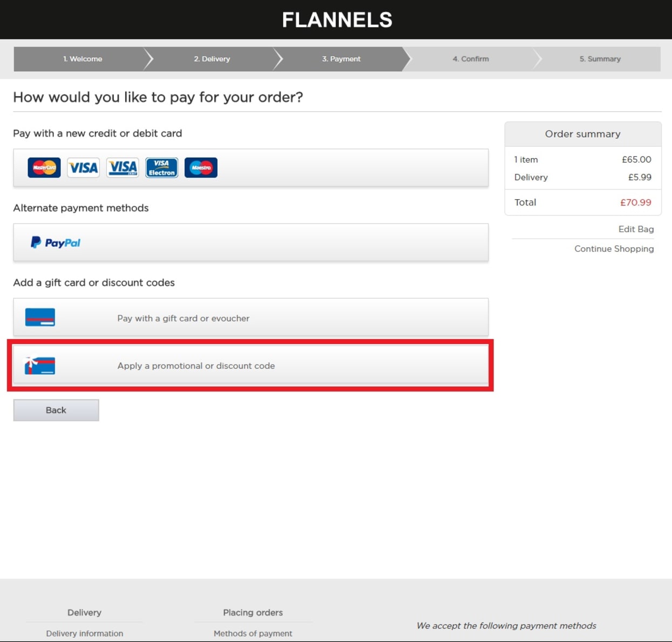Click the total price £70.99
672x642 pixels.
pyautogui.click(x=636, y=202)
